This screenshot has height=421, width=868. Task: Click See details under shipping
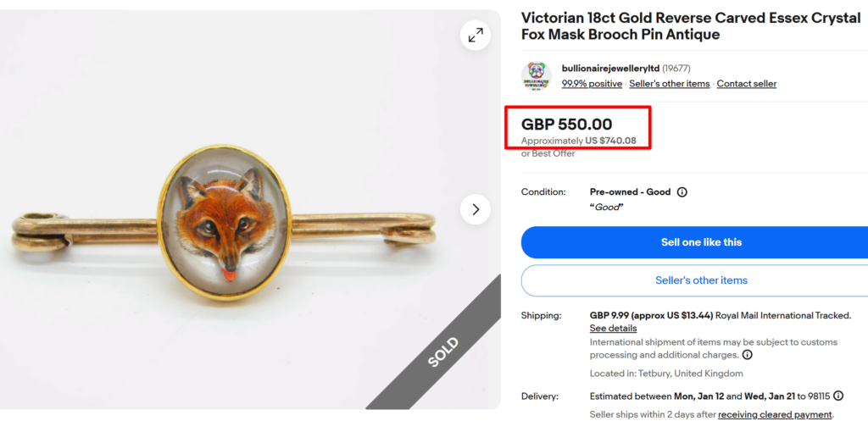(x=613, y=328)
